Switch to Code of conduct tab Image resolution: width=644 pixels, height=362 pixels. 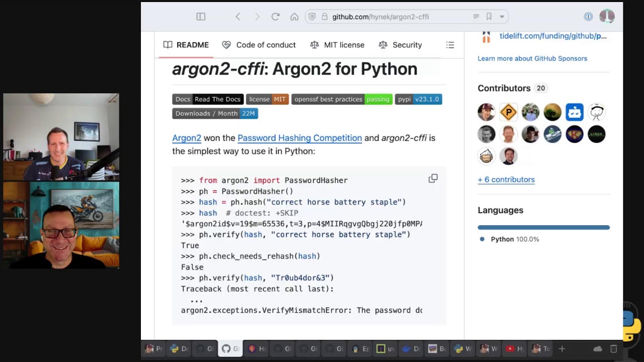tap(259, 45)
